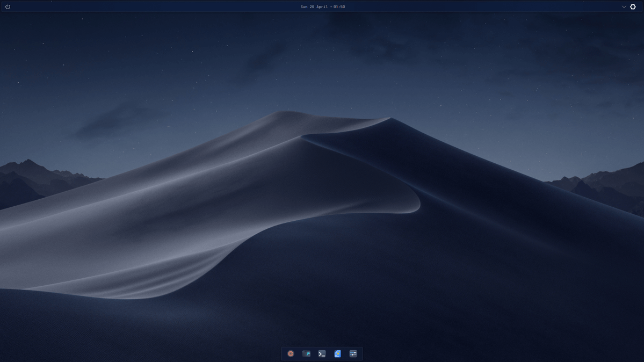Click the command-prompt dock icon
The height and width of the screenshot is (362, 644).
[x=322, y=353]
